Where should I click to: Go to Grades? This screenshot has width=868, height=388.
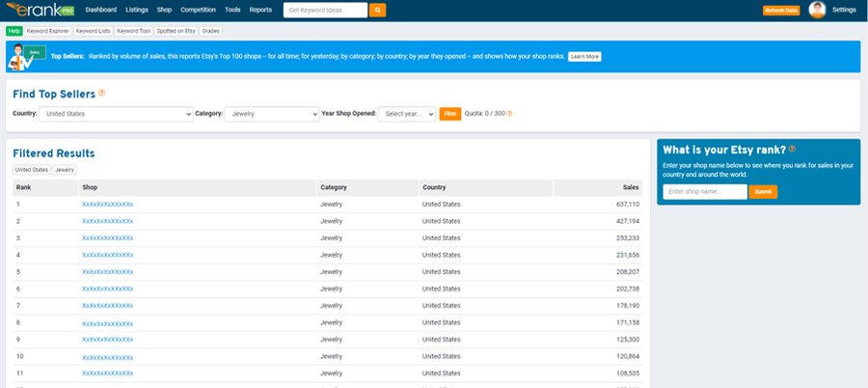pyautogui.click(x=211, y=31)
